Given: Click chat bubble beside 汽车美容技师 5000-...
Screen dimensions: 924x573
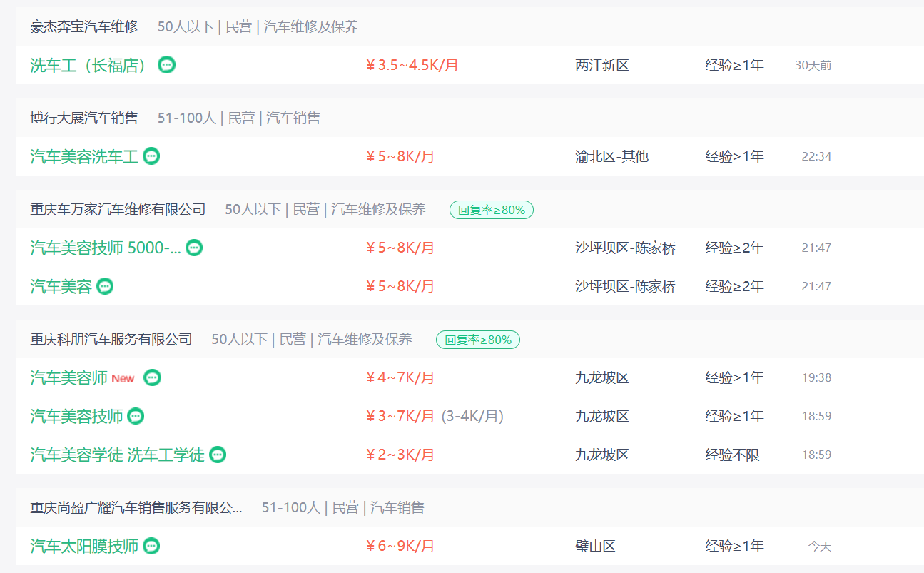Looking at the screenshot, I should (x=194, y=248).
